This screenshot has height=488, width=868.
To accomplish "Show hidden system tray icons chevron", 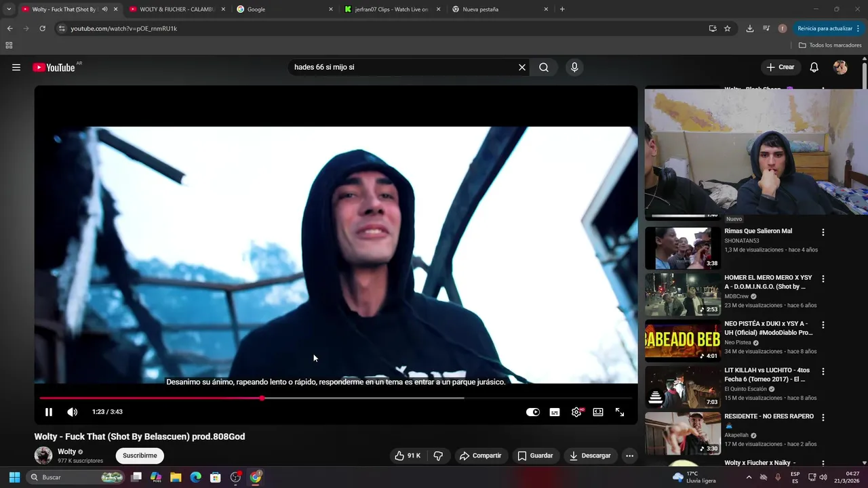I will click(749, 477).
